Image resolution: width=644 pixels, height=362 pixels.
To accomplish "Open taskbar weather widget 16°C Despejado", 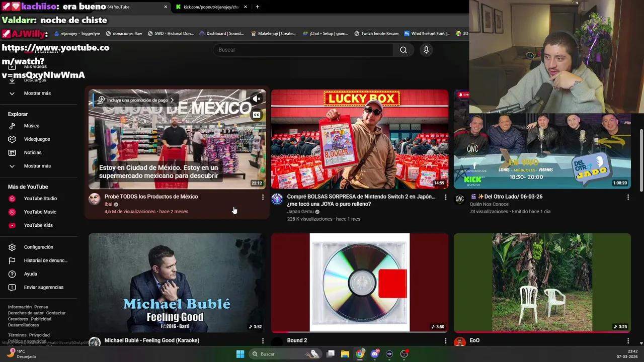I will [22, 354].
